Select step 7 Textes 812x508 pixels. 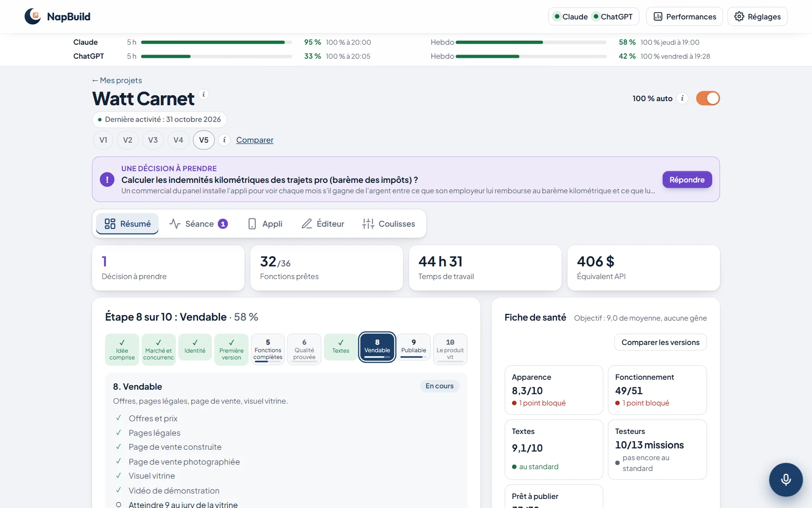(x=341, y=347)
